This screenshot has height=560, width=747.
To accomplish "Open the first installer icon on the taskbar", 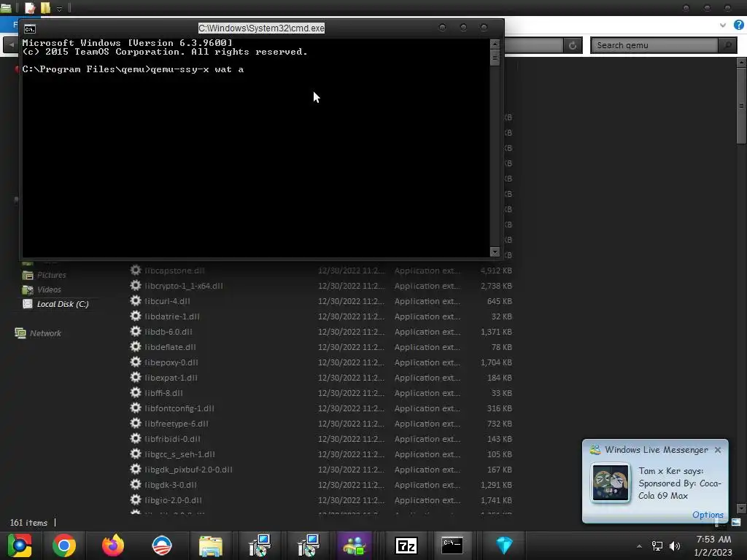I will click(x=260, y=545).
